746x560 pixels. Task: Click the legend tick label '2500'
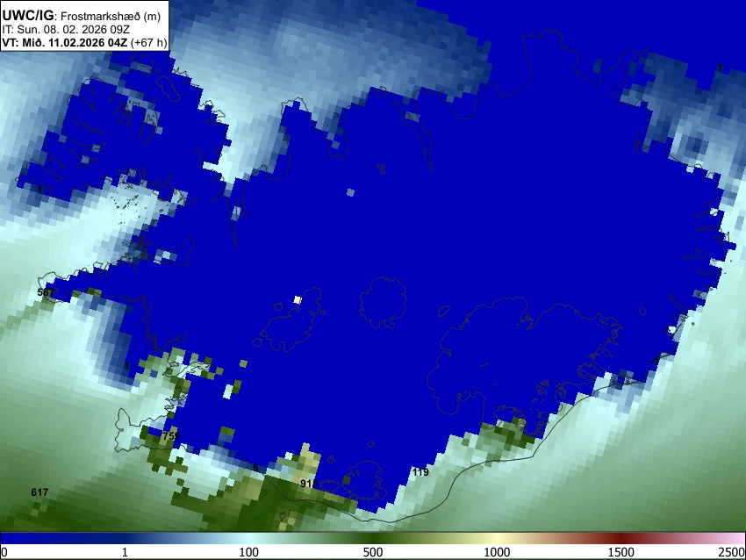[x=732, y=552]
